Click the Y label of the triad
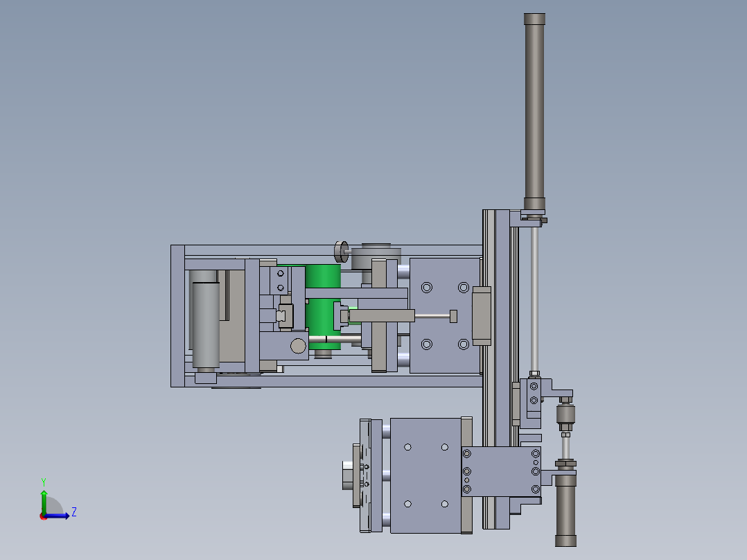Viewport: 747px width, 560px height. [x=44, y=482]
